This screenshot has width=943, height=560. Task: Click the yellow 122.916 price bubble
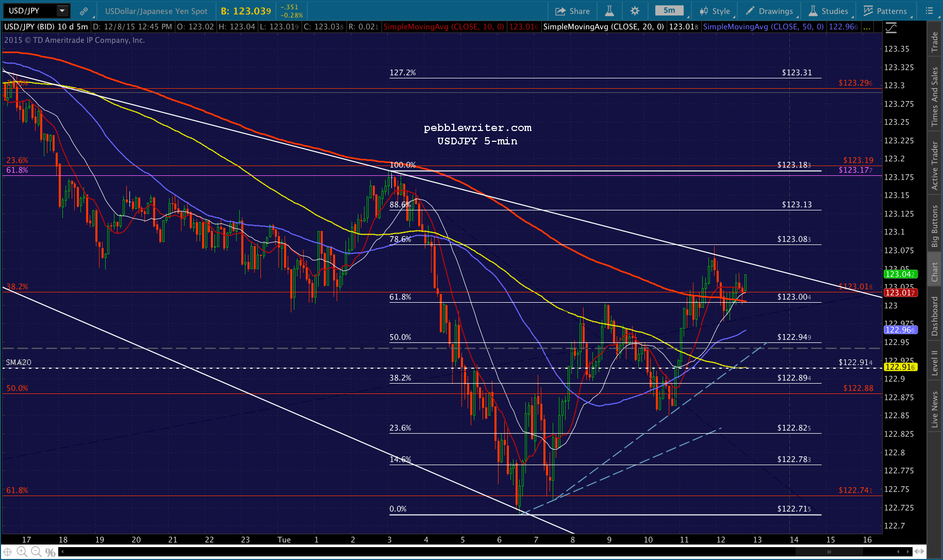(900, 367)
